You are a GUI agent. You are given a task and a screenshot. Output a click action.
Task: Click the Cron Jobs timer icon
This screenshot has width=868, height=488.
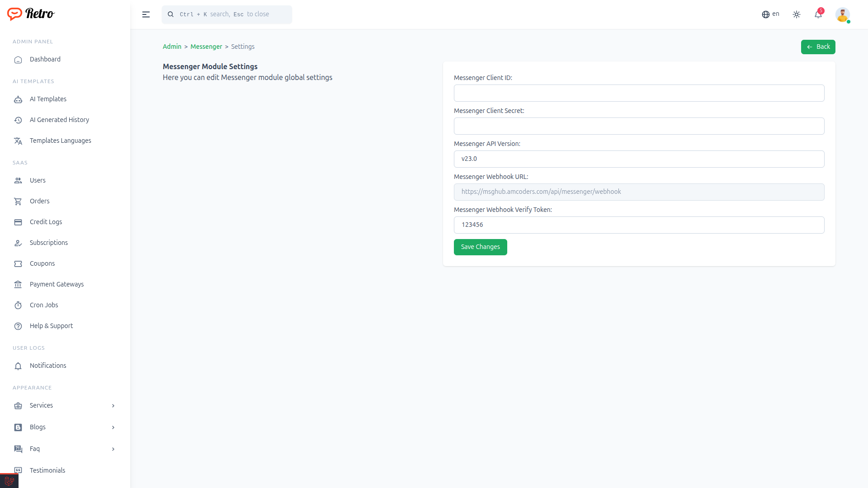click(x=18, y=305)
